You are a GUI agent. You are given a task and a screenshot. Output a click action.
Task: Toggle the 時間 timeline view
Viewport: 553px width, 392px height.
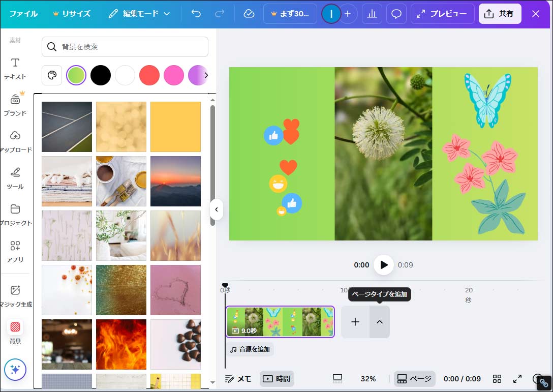[277, 379]
